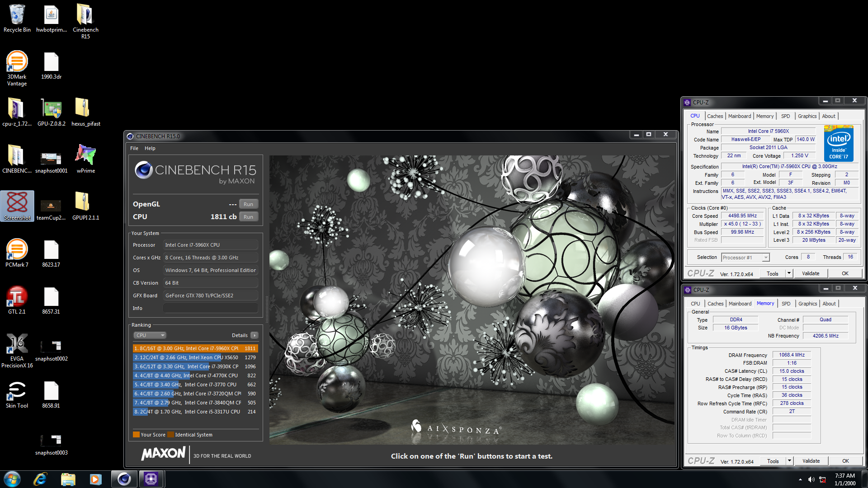Click Tools button in lower CPU-Z window

click(773, 461)
